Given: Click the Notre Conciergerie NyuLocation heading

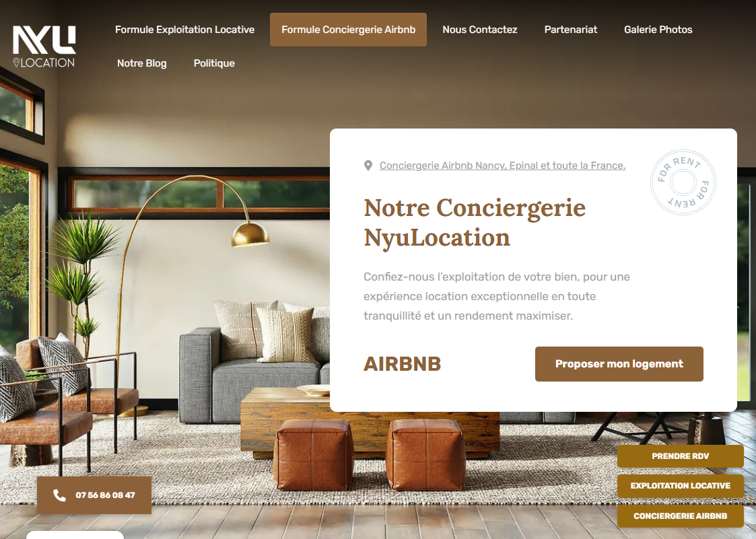Looking at the screenshot, I should pyautogui.click(x=475, y=222).
